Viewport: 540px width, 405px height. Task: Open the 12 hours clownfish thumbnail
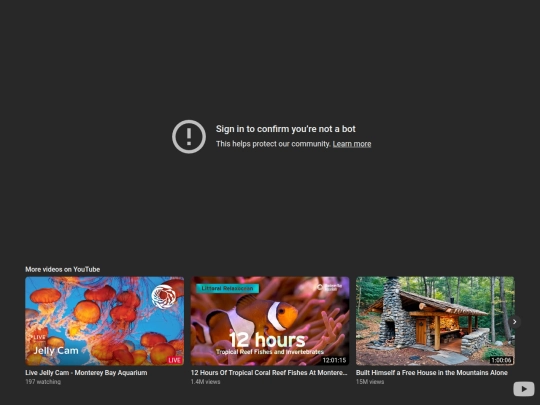click(270, 321)
